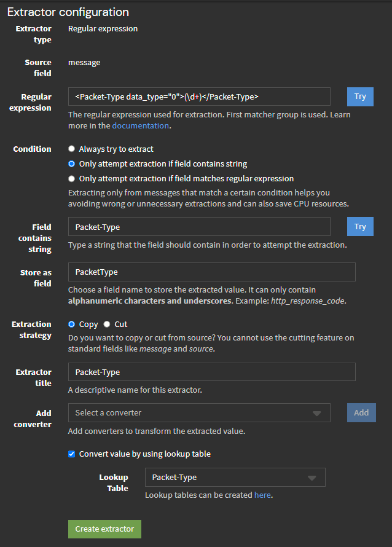Choose 'field matches regular expression' condition

point(72,179)
